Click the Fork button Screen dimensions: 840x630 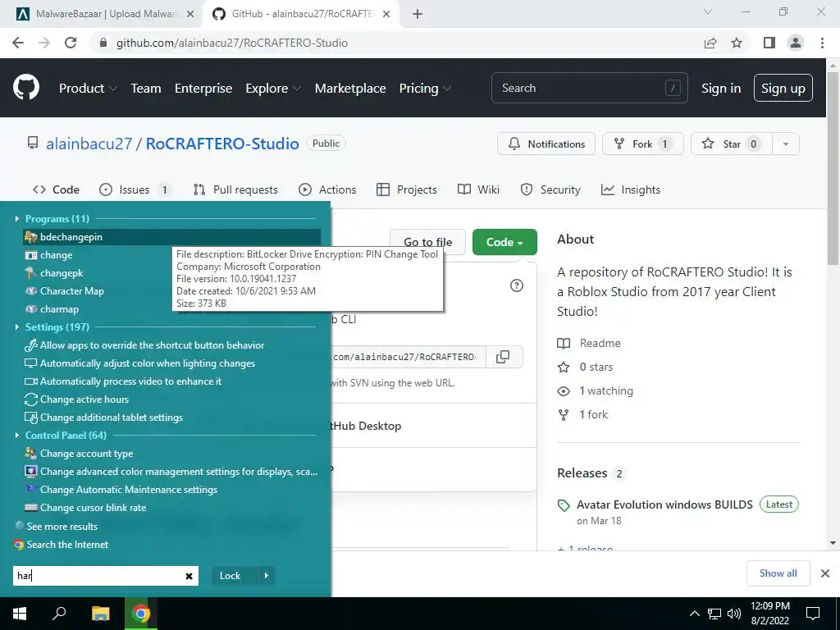pos(643,144)
